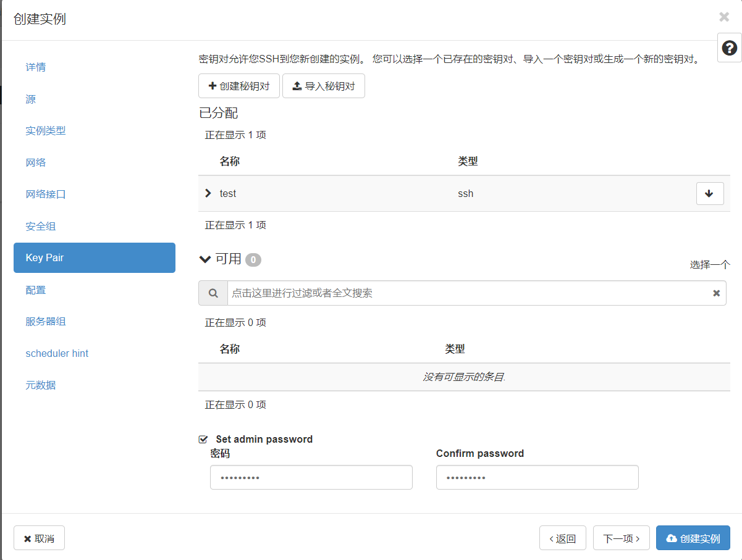Viewport: 742px width, 560px height.
Task: Open the help question mark icon
Action: pyautogui.click(x=729, y=48)
